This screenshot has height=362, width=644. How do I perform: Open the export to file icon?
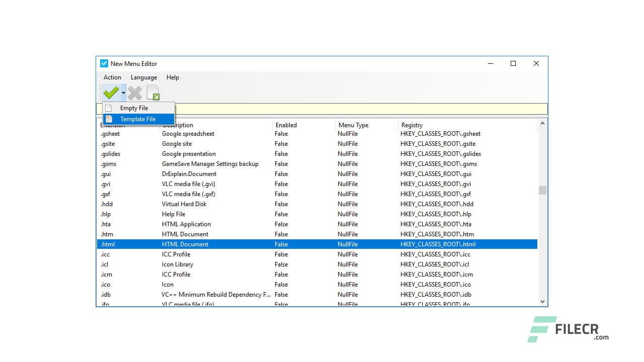tap(152, 92)
